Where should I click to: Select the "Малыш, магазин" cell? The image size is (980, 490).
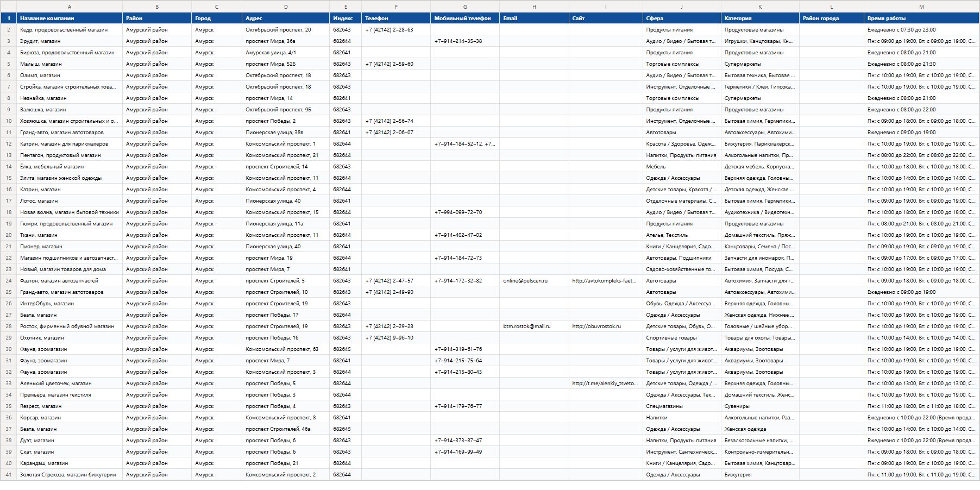[x=70, y=64]
